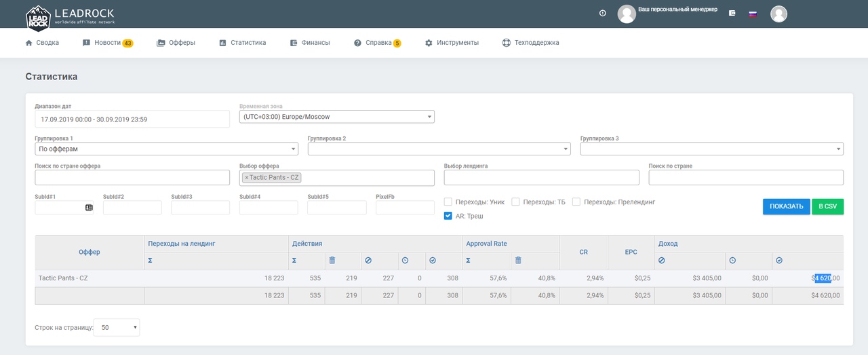Go to Финансы menu
868x355 pixels.
click(x=310, y=43)
